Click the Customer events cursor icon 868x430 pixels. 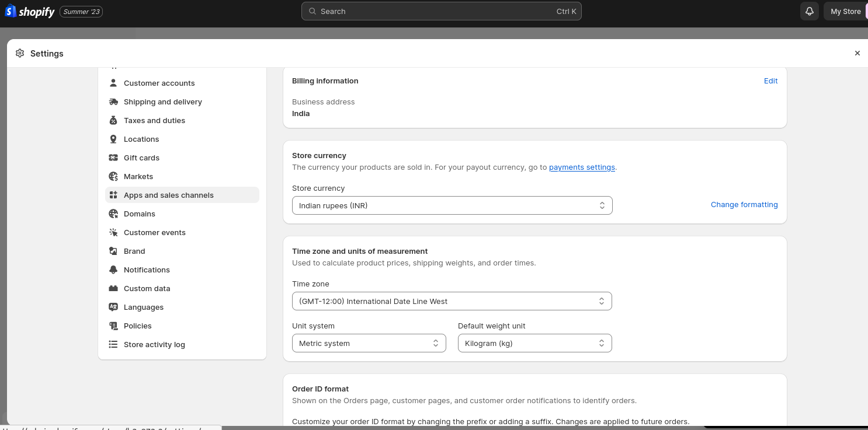[113, 232]
